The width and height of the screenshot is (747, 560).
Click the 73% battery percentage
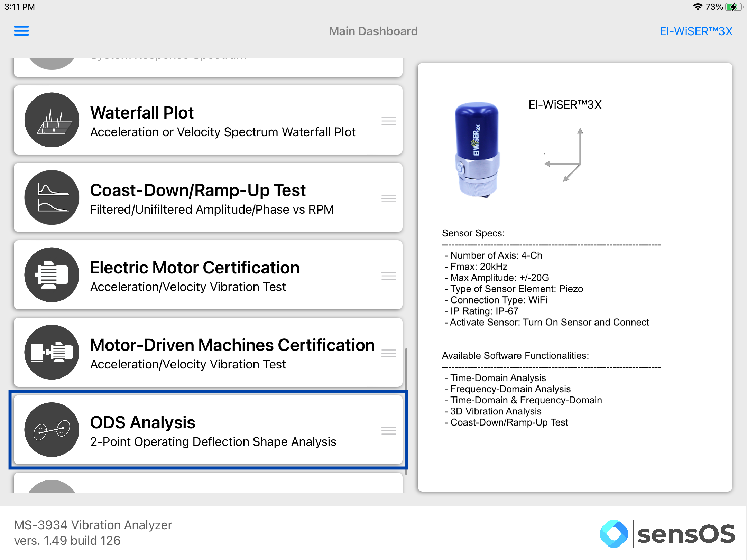point(714,7)
